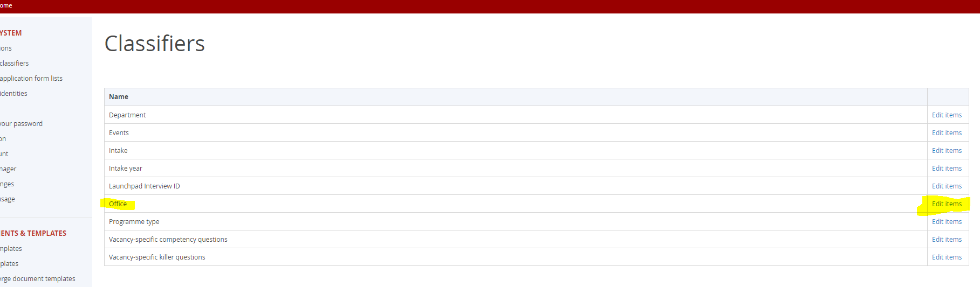Open Edit items for Vacancy-specific competency questions
The width and height of the screenshot is (980, 287).
pyautogui.click(x=947, y=240)
